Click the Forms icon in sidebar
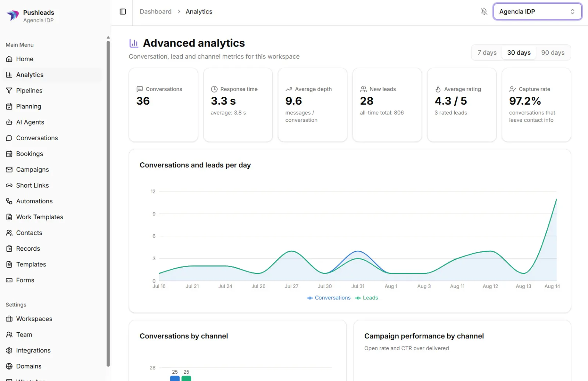The image size is (588, 381). point(9,280)
